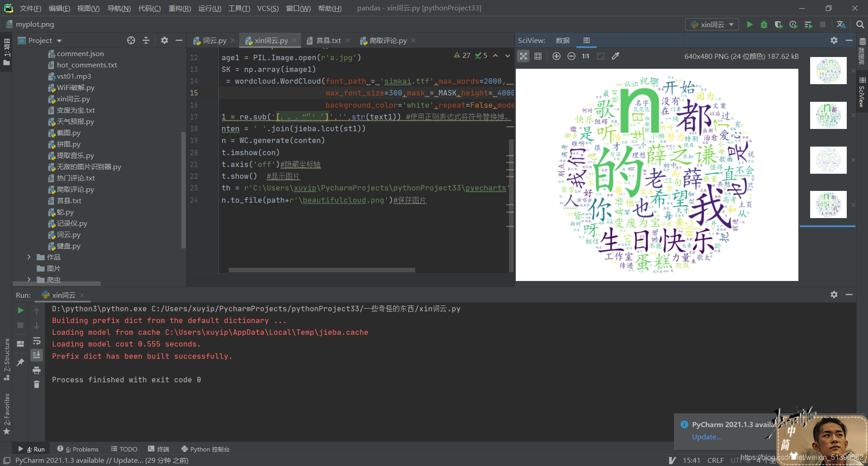Zoom in the SciView image
868x466 pixels.
(x=557, y=56)
